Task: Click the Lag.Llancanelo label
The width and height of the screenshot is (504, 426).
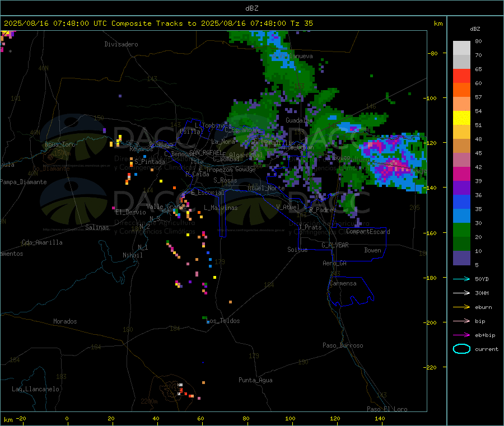Action: coord(36,389)
